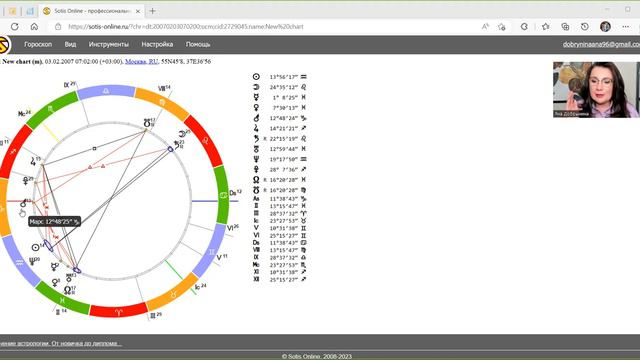This screenshot has height=360, width=640.
Task: Click the Mercury glyph on the chart wheel
Action: tap(53, 267)
